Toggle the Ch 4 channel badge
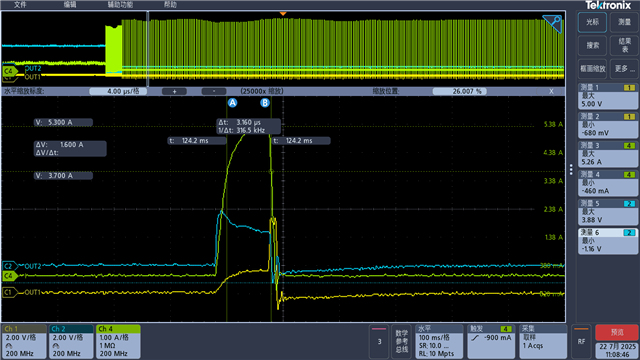The width and height of the screenshot is (640, 360). 118,342
